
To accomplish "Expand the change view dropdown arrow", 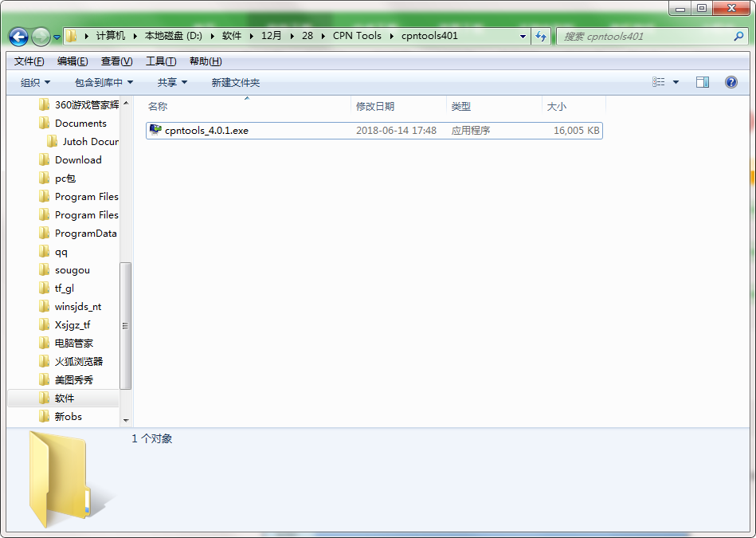I will click(x=677, y=81).
